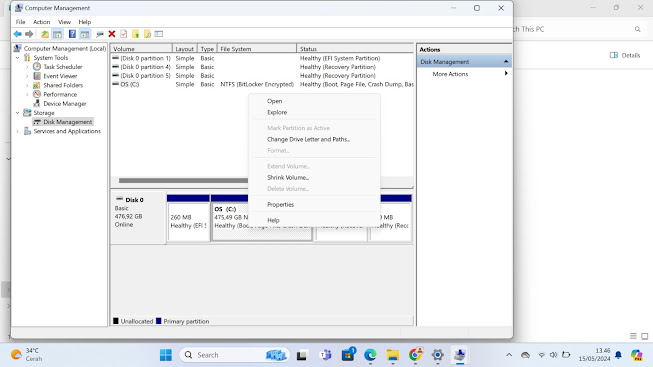Select the (Disk 0 partition 4) volume row
This screenshot has height=367, width=653.
262,67
